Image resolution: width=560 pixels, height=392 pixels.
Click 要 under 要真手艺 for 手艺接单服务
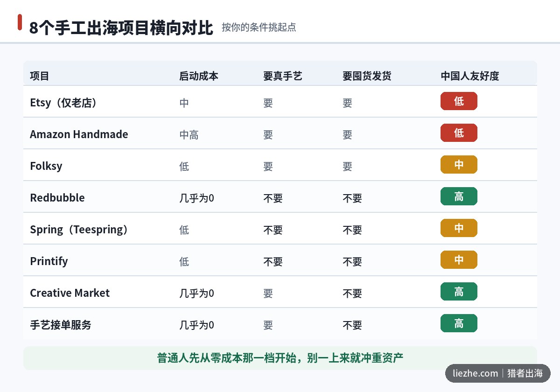(268, 325)
